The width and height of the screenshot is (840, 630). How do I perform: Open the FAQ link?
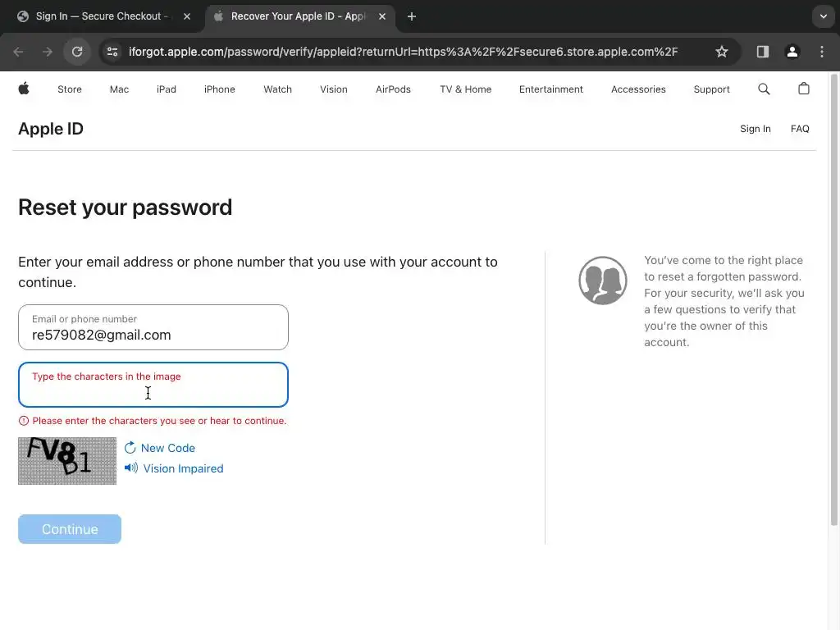800,129
